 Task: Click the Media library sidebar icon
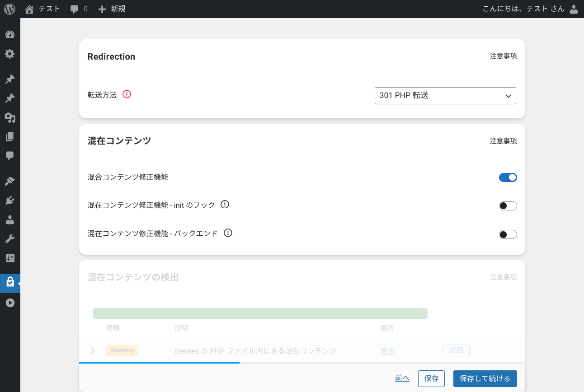(10, 118)
